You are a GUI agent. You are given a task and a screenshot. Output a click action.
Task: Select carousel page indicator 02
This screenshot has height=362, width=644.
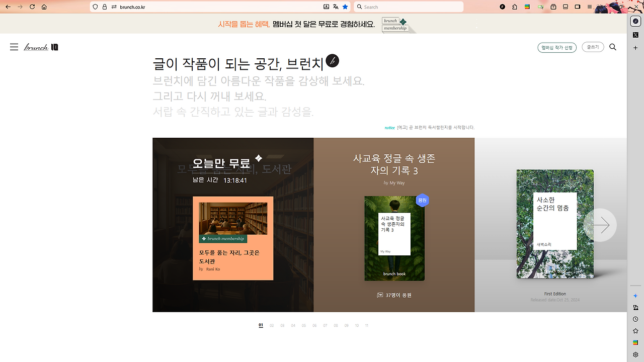271,325
